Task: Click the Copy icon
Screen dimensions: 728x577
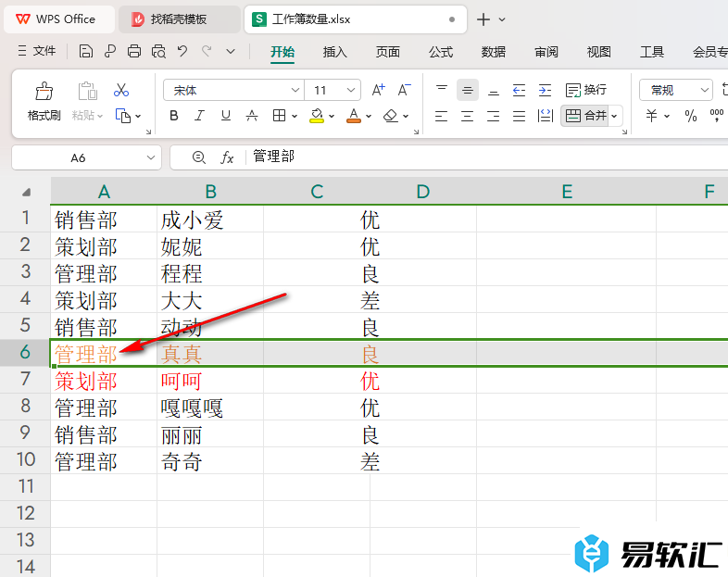Action: tap(122, 116)
